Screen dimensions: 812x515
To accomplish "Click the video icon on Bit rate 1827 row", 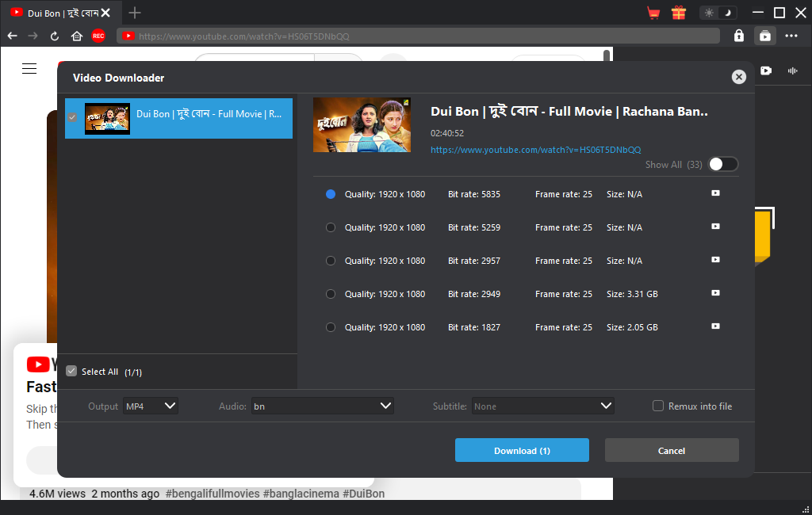I will click(x=716, y=326).
